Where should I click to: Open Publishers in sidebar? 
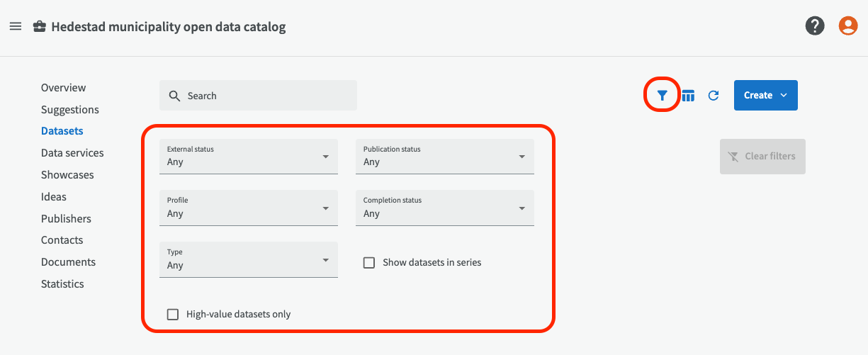[x=66, y=219]
